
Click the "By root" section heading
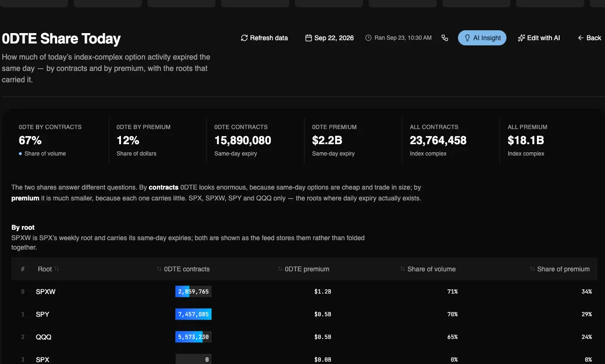[x=23, y=227]
